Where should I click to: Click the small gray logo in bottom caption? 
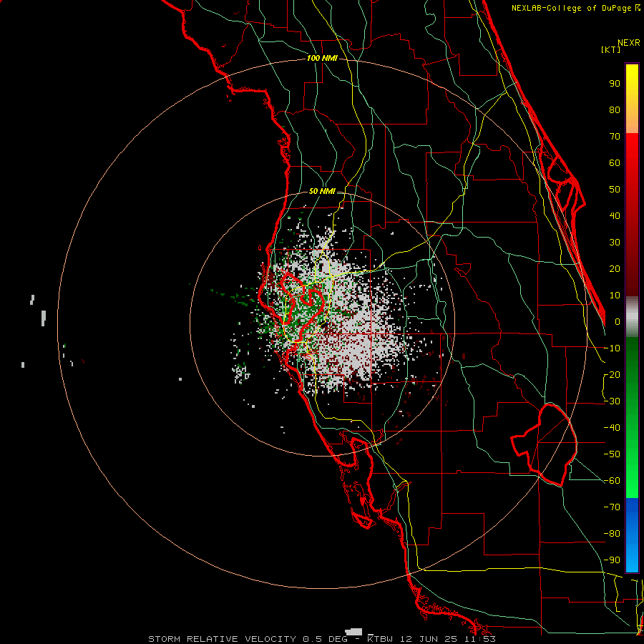pos(353,632)
